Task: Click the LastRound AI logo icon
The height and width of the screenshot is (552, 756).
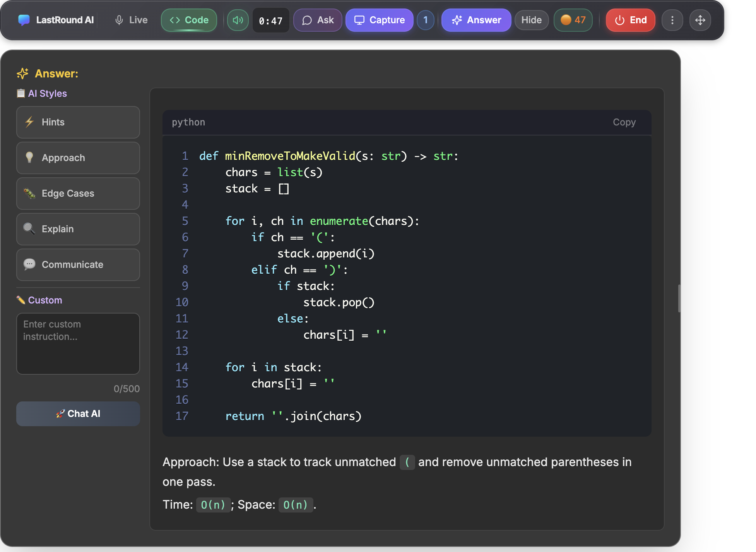Action: click(x=24, y=20)
